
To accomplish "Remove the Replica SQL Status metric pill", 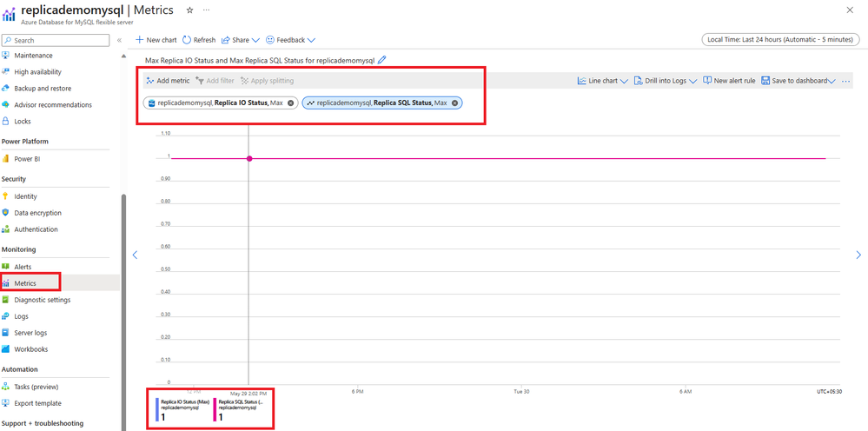I will click(x=454, y=103).
